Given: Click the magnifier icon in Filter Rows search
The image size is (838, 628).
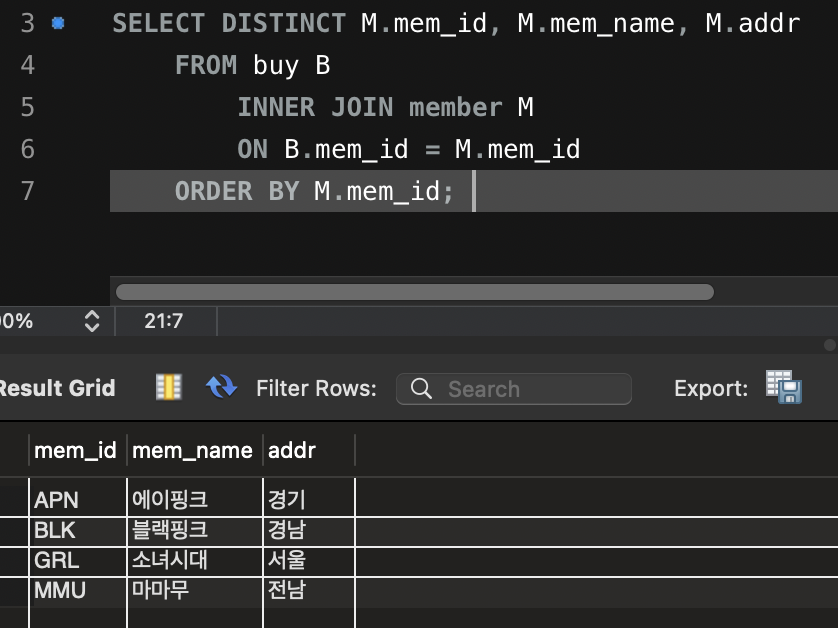Looking at the screenshot, I should [x=421, y=389].
